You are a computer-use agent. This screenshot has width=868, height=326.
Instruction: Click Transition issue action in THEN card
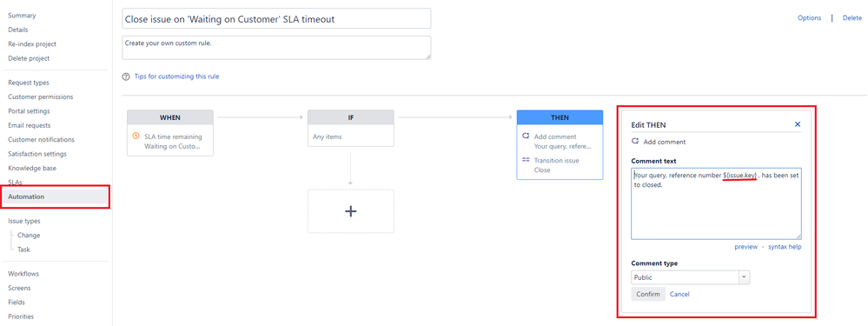[557, 161]
